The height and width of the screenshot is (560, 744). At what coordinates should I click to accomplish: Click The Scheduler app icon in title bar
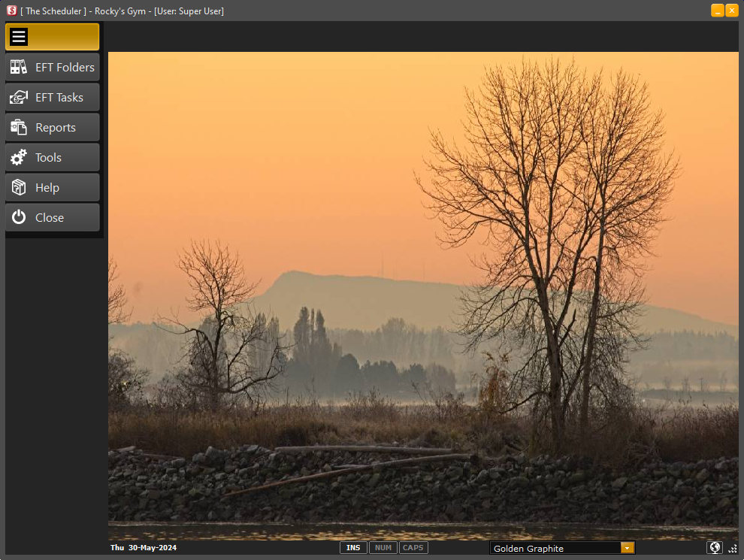coord(12,11)
